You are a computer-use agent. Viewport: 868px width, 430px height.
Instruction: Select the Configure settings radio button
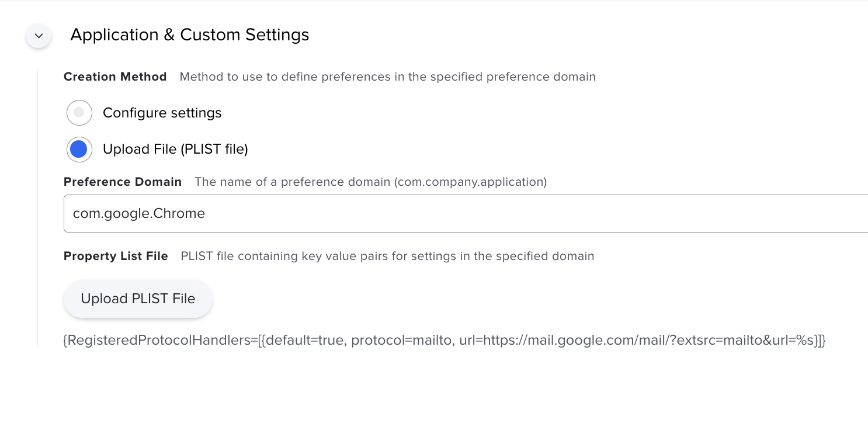click(x=79, y=113)
